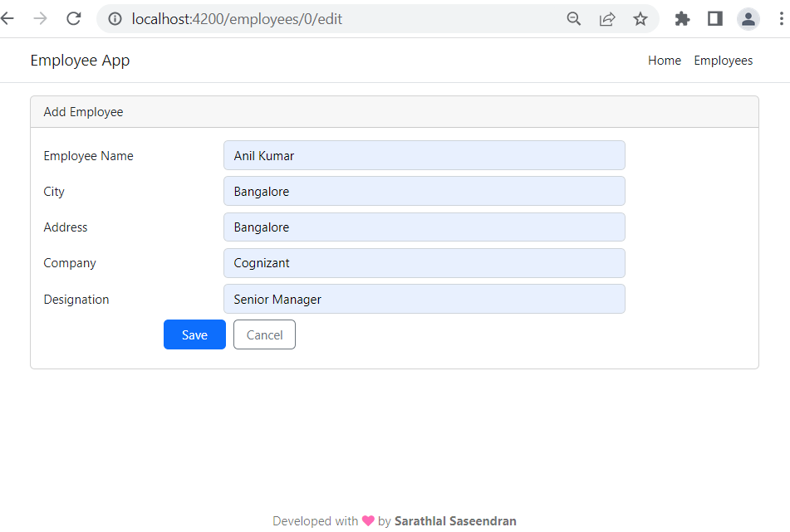Open the Chrome three-dot menu

point(781,19)
